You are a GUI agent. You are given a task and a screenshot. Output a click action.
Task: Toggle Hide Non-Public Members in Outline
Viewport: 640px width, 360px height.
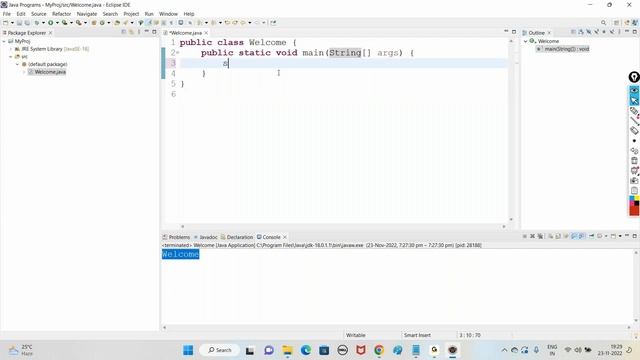(604, 32)
